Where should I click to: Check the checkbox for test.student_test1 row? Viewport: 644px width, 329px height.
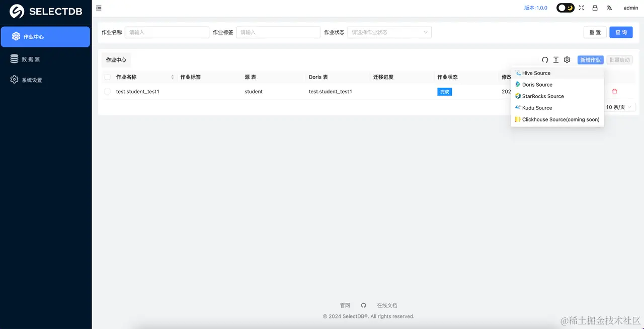pyautogui.click(x=107, y=92)
